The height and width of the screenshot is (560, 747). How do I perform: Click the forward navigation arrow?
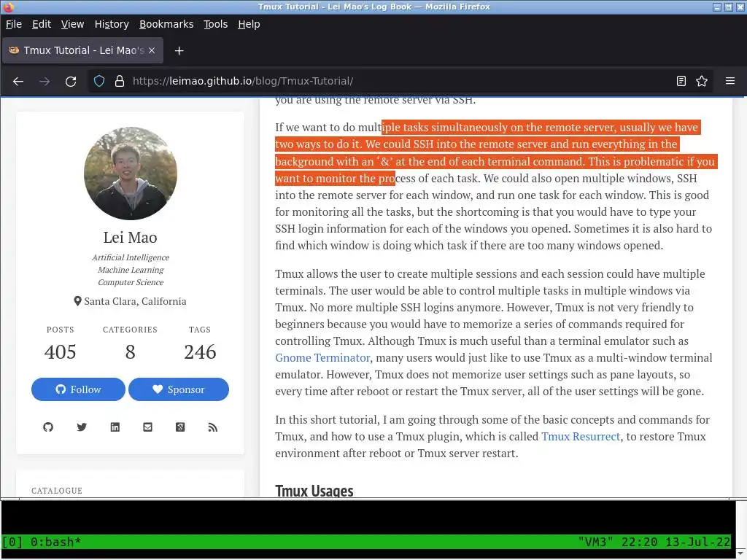point(44,82)
